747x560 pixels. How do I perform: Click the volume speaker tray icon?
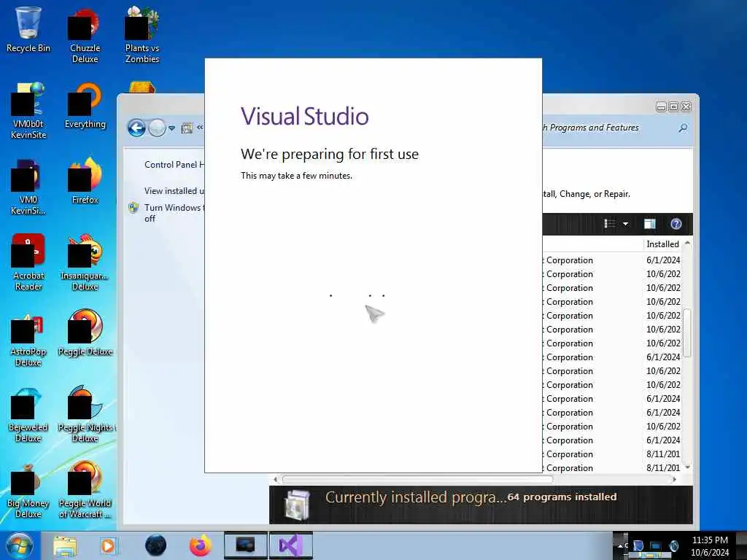point(673,545)
